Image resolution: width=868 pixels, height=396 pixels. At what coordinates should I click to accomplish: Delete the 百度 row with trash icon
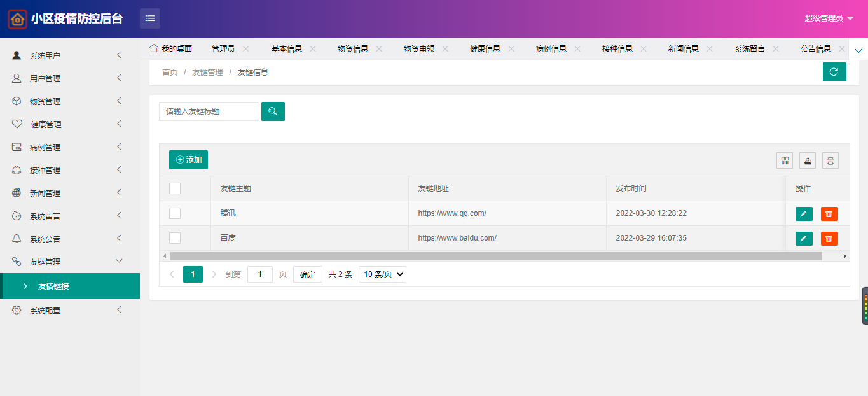pyautogui.click(x=829, y=239)
